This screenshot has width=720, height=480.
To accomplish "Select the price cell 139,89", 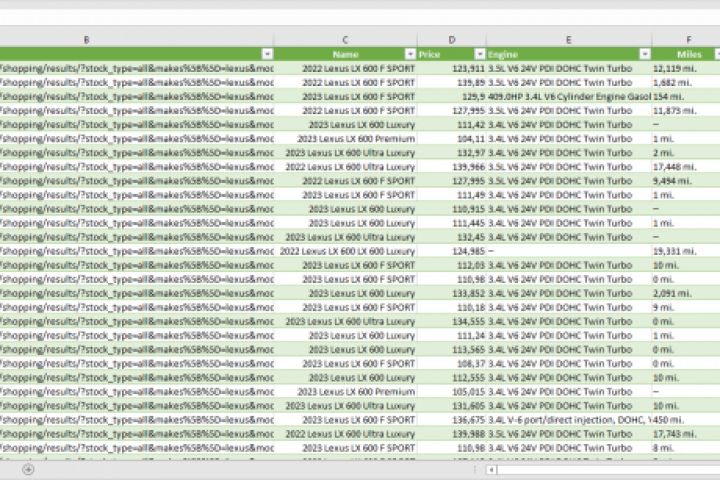I will [x=451, y=83].
